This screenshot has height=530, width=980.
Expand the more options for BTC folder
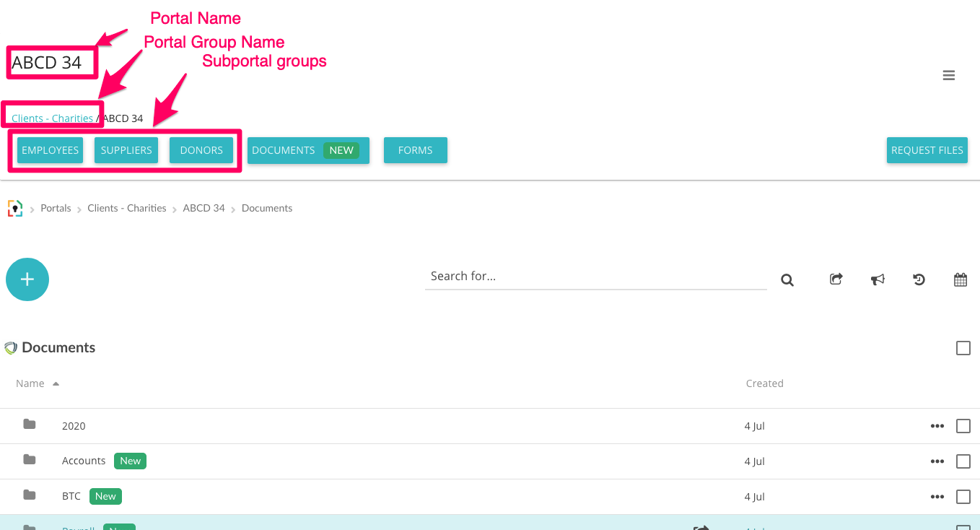tap(937, 497)
